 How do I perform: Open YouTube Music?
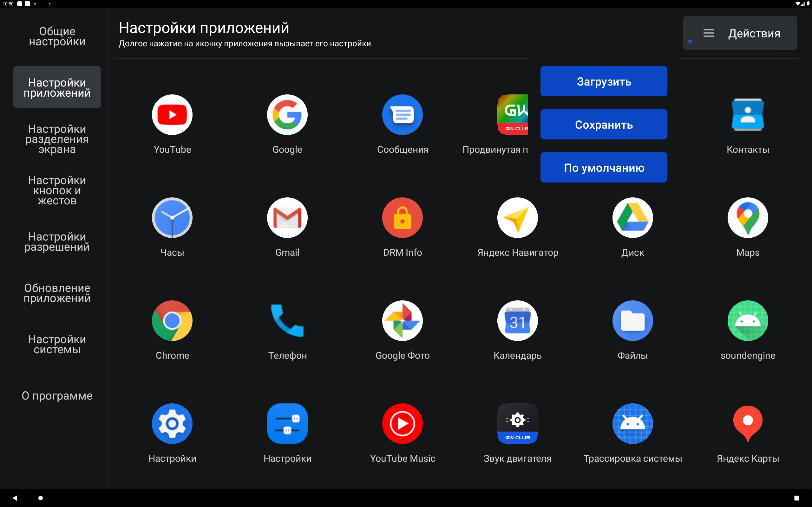point(402,424)
